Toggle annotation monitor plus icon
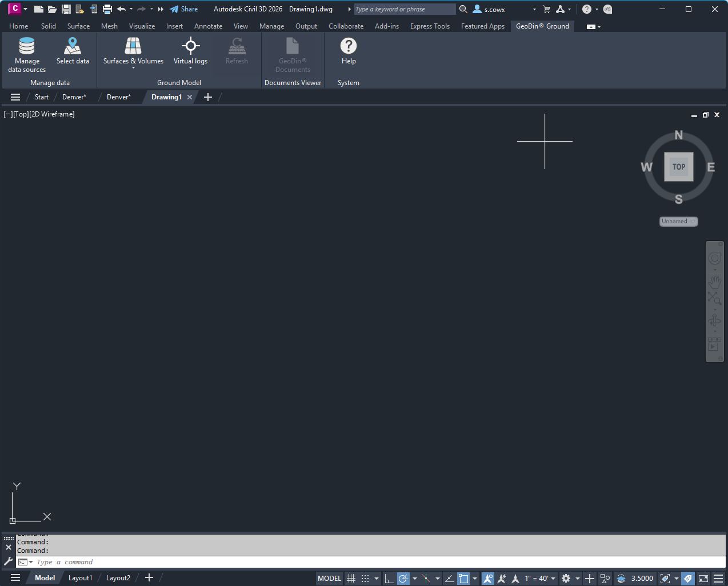728x586 pixels. tap(590, 579)
